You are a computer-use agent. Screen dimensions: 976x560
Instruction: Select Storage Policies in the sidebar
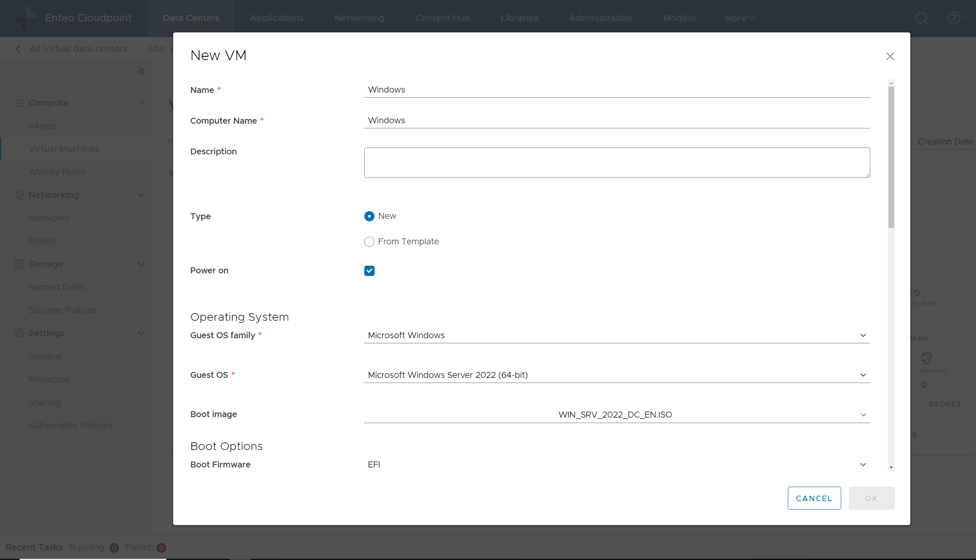[x=63, y=310]
